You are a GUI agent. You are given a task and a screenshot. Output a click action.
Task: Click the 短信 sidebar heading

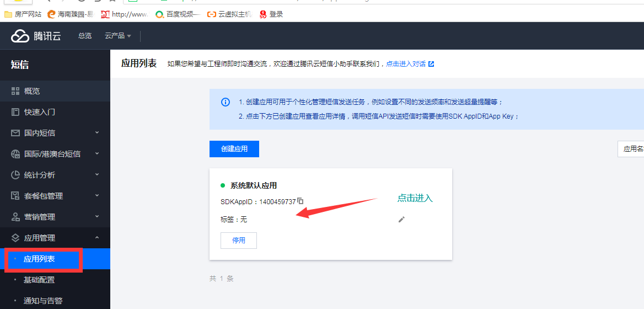tap(20, 64)
